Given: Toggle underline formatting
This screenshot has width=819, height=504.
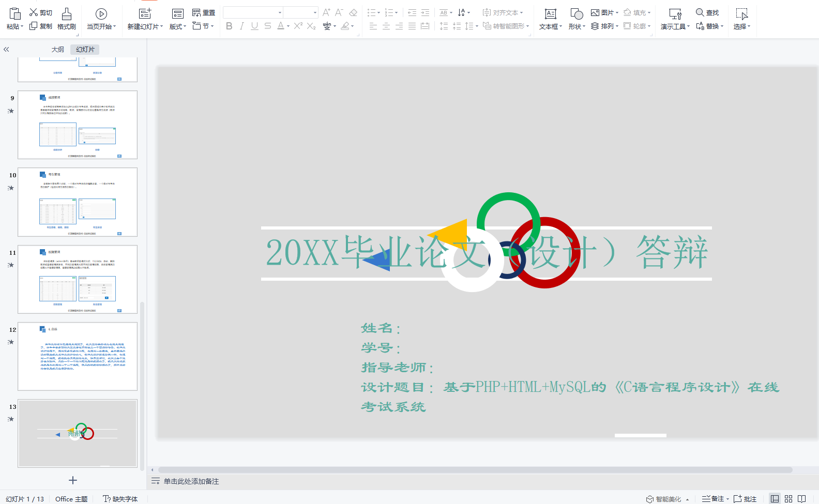Looking at the screenshot, I should tap(254, 26).
